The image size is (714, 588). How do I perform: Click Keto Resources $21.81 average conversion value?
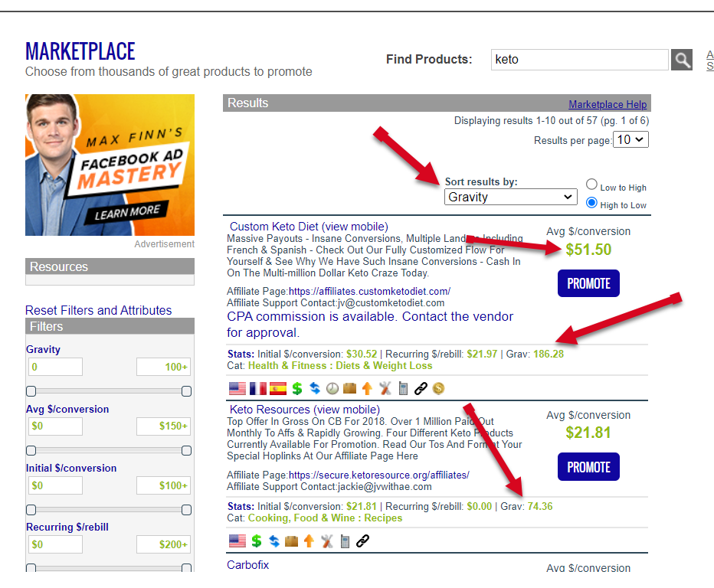(588, 433)
